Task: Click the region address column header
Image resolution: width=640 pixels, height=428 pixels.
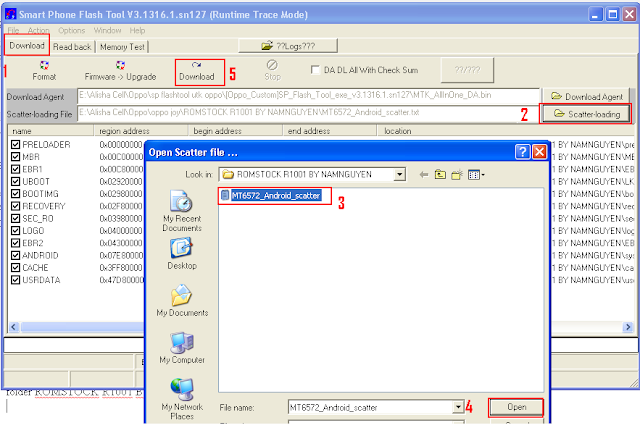Action: [x=141, y=131]
